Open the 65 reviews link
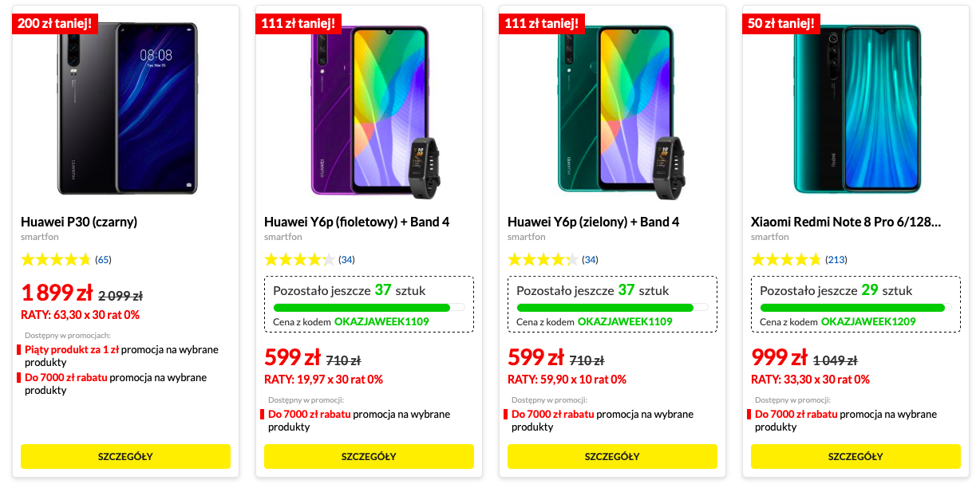 [103, 259]
